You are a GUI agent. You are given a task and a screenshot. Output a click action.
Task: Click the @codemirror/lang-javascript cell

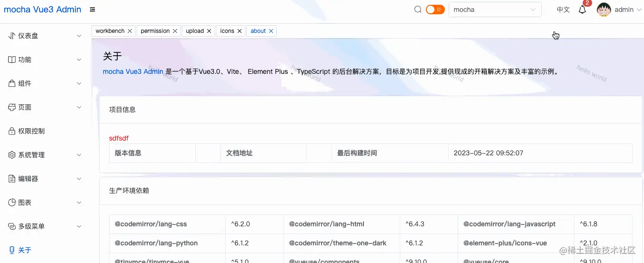[516, 224]
